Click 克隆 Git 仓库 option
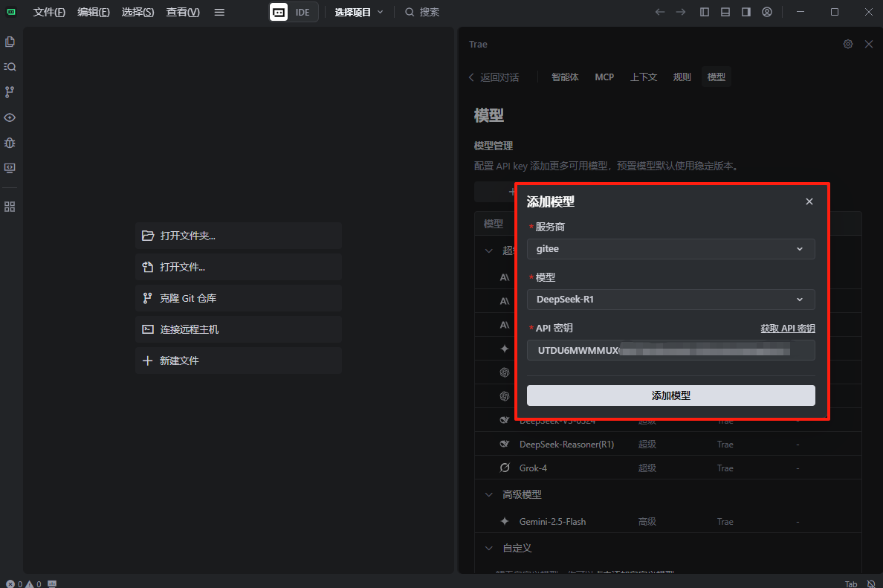 [238, 298]
